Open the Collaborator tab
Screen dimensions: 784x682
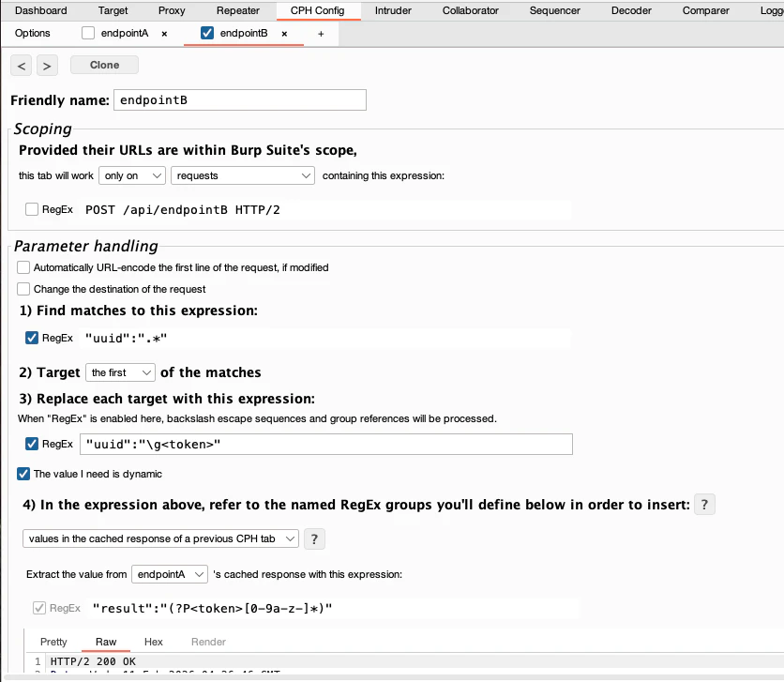pyautogui.click(x=471, y=10)
